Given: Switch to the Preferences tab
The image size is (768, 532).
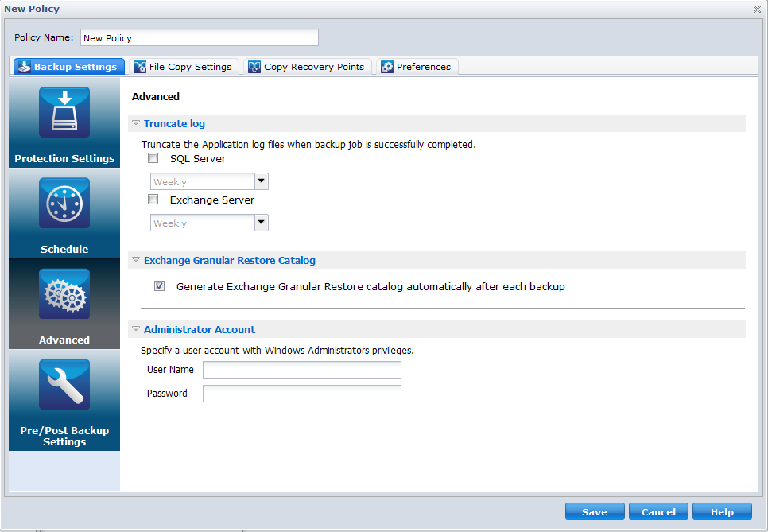Looking at the screenshot, I should (x=417, y=67).
